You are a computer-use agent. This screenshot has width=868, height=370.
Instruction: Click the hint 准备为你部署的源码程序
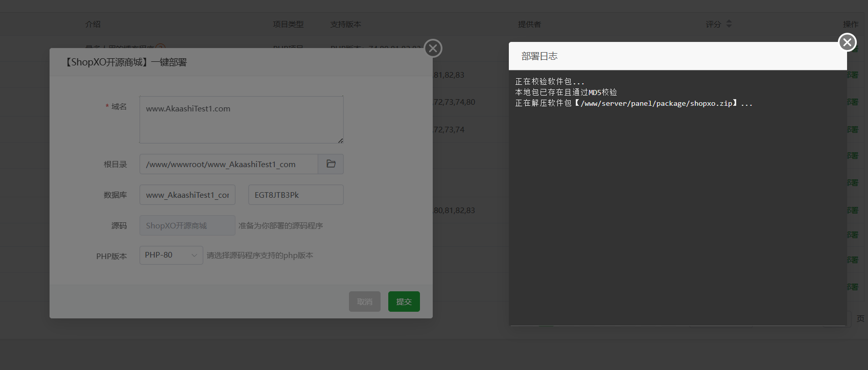(280, 225)
